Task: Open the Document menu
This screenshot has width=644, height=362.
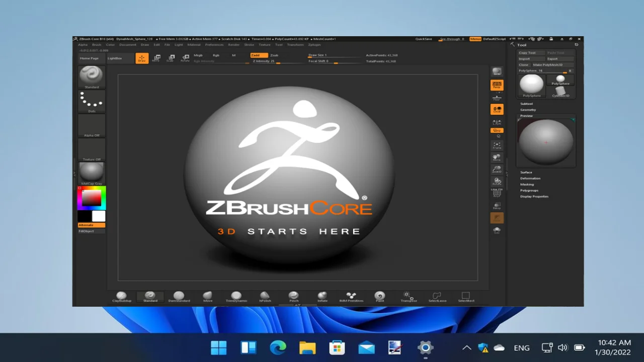Action: 128,45
